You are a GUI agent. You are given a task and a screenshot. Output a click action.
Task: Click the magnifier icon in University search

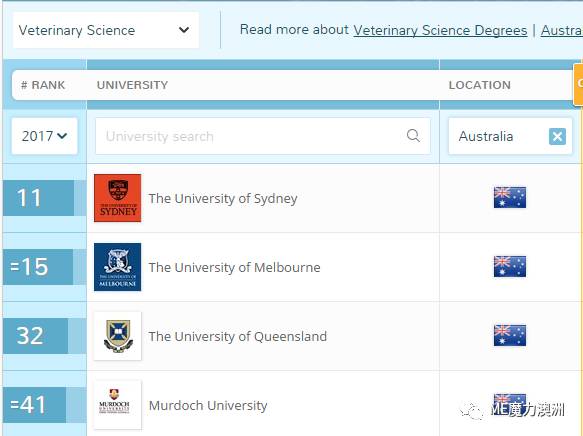pos(413,136)
